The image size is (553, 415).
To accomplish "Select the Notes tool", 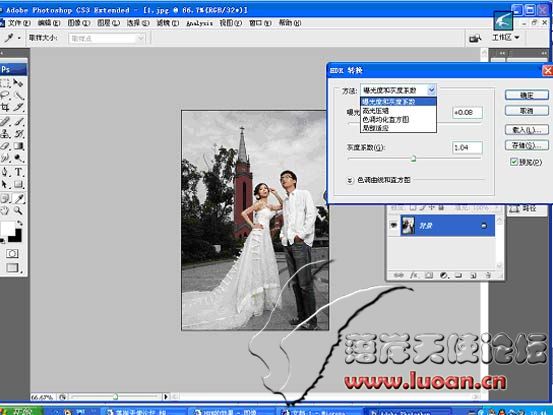I will (5, 199).
